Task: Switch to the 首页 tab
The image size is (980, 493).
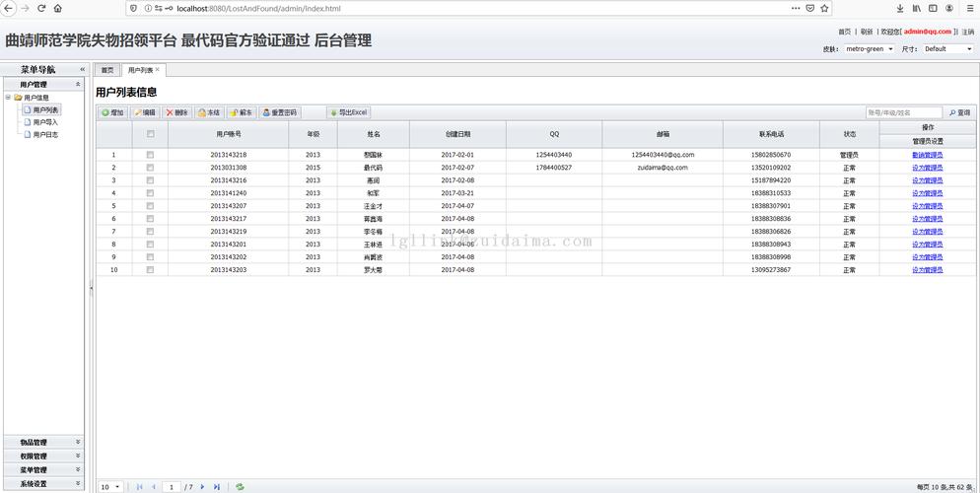Action: click(x=107, y=70)
